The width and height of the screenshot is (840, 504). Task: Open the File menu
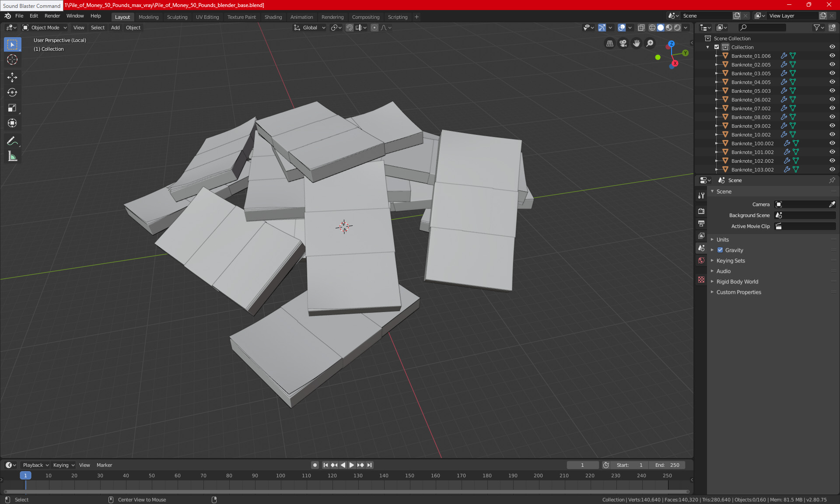coord(19,16)
